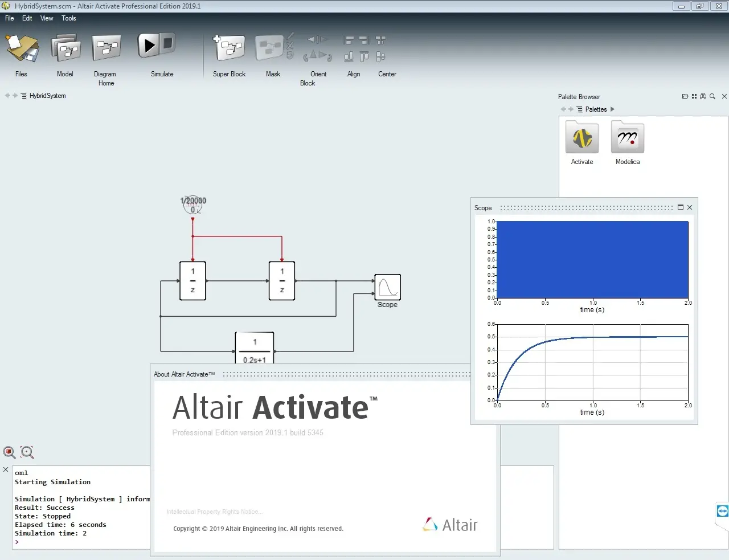Click the diagram hierarchy list icon beside HybridSystem
Screen dimensions: 729x560
pyautogui.click(x=24, y=96)
